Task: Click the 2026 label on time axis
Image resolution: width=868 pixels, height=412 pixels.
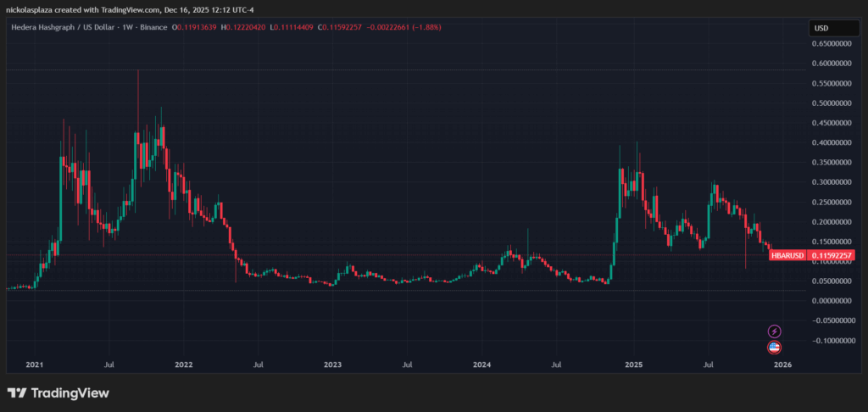Action: 782,365
